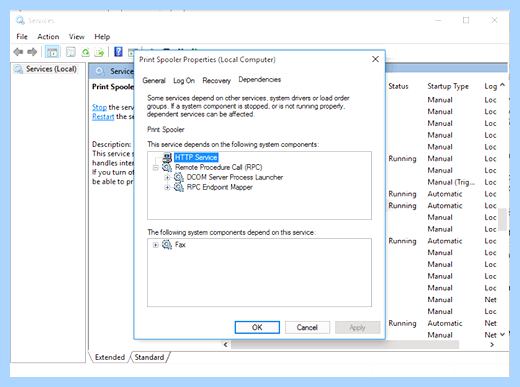
Task: Switch to the Standard view tab
Action: pos(149,357)
